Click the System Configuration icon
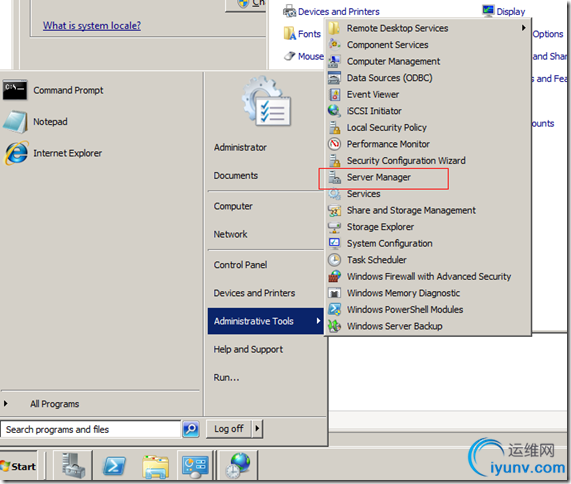The image size is (571, 484). [334, 243]
